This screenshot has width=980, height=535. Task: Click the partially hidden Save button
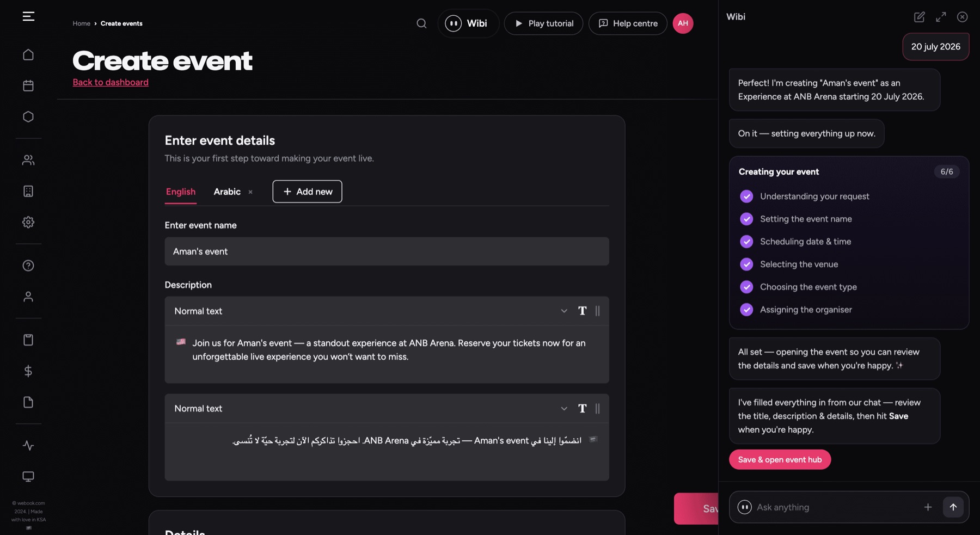click(696, 508)
